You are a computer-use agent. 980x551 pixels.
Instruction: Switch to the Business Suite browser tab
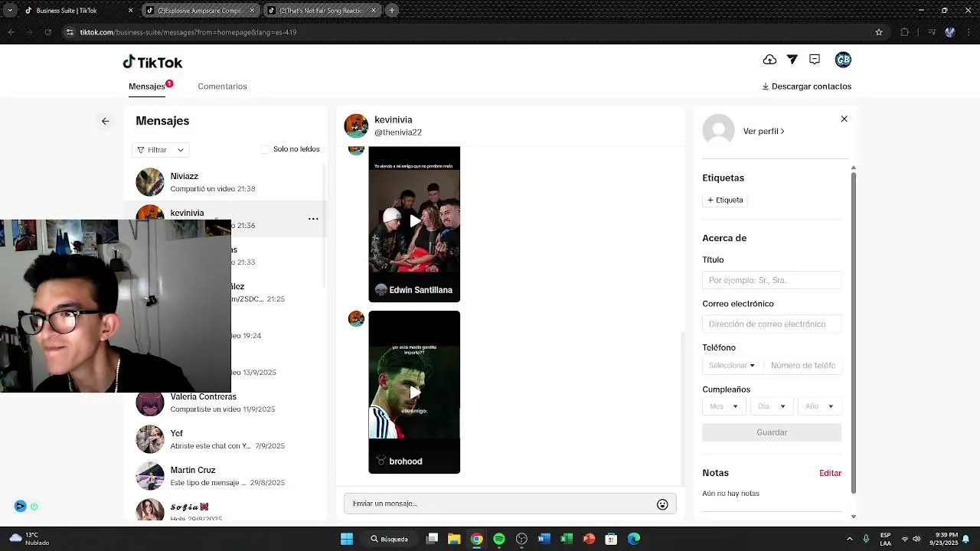click(x=79, y=11)
